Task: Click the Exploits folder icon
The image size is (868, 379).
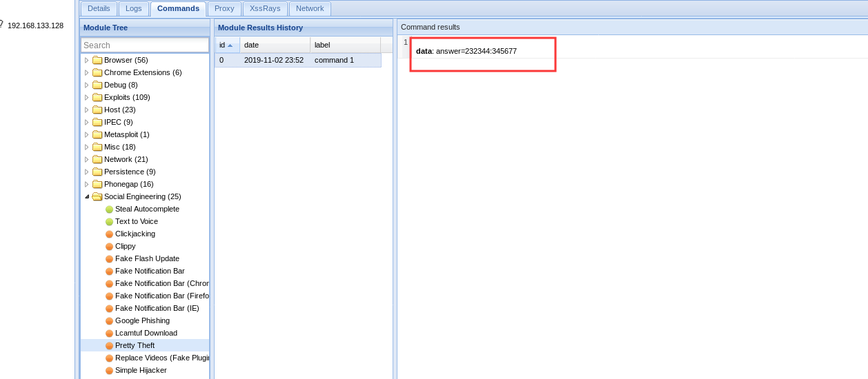Action: [97, 97]
